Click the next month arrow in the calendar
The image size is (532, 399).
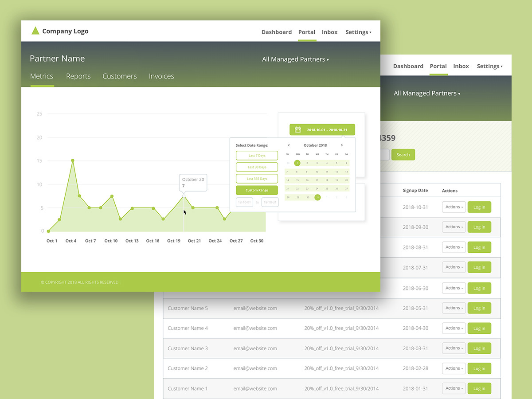[342, 145]
